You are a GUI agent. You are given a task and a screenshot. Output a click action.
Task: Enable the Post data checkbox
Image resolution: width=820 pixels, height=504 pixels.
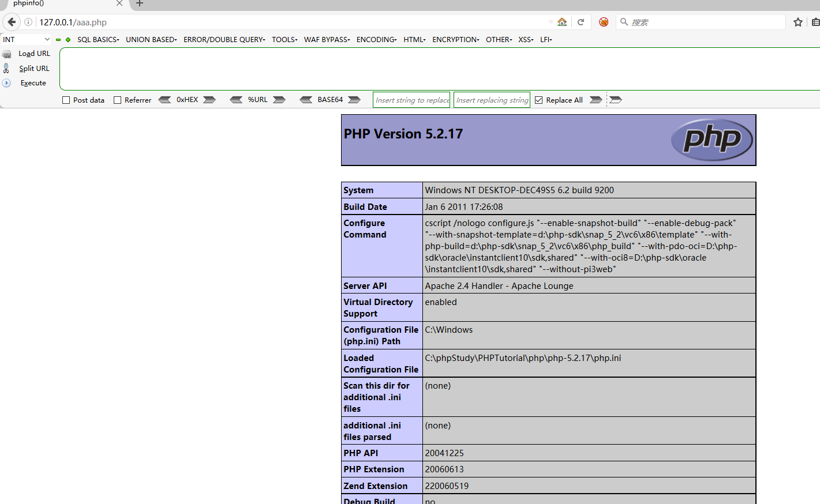(66, 100)
